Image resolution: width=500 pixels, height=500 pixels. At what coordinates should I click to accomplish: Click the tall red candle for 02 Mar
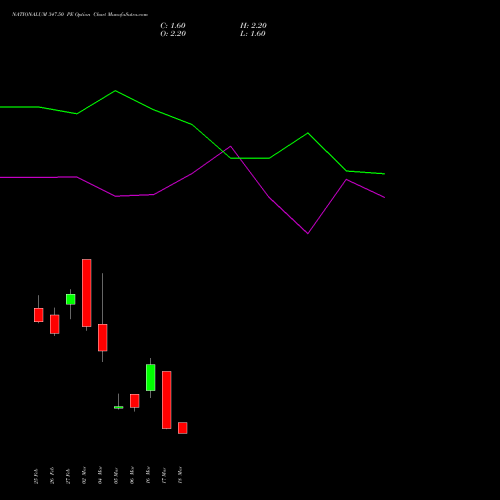87,293
